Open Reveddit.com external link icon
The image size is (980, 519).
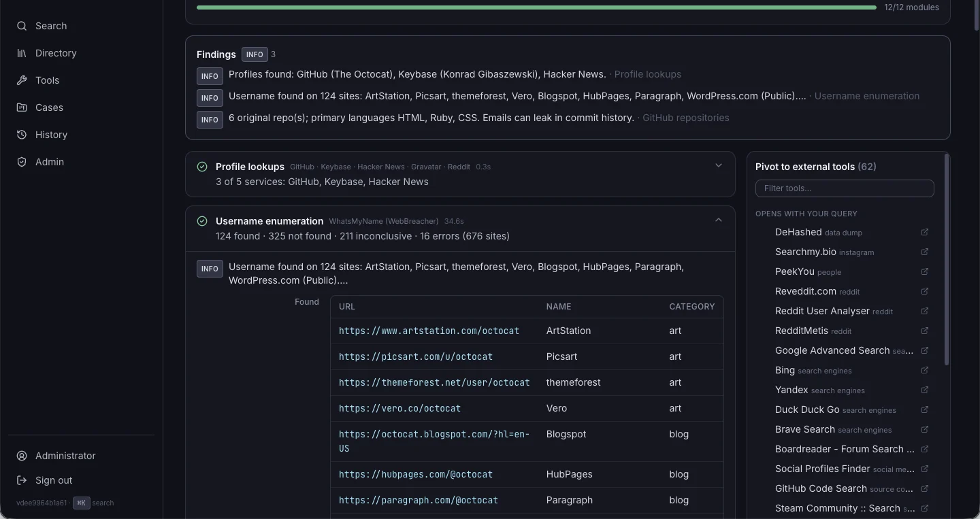(x=924, y=291)
